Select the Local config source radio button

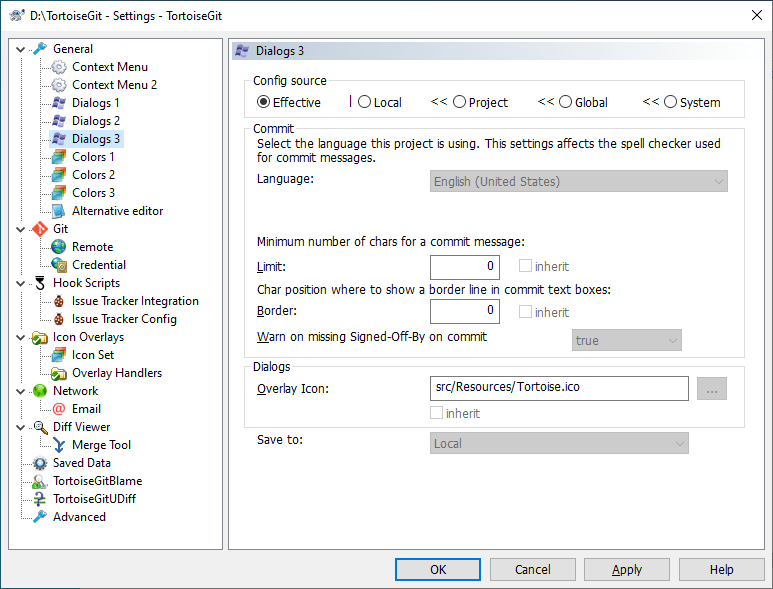(x=365, y=102)
